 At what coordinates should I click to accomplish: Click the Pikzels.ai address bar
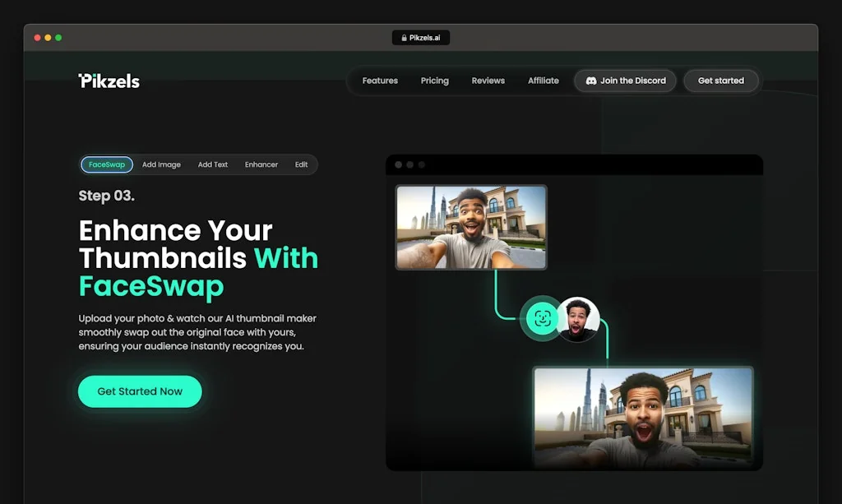click(421, 38)
